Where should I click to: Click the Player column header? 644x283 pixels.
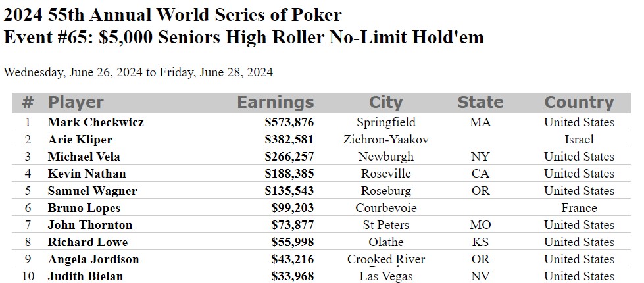coord(76,102)
